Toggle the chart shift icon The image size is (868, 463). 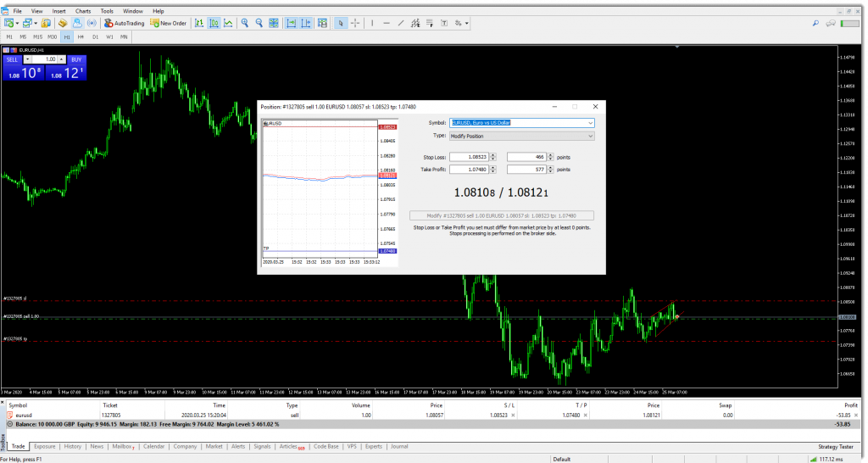pos(304,23)
